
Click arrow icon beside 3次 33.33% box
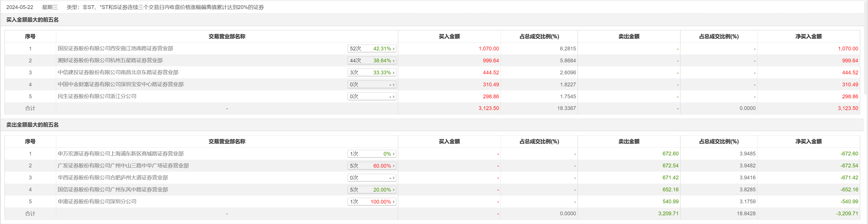pyautogui.click(x=394, y=73)
